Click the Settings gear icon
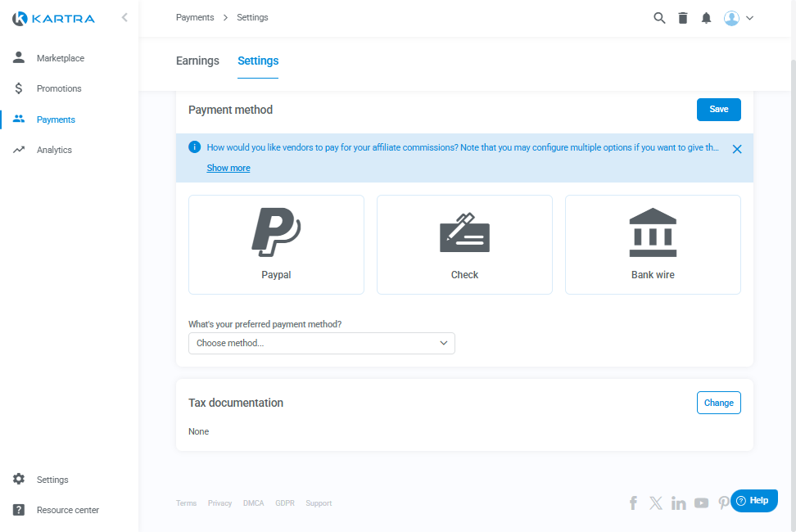This screenshot has height=532, width=796. click(19, 479)
